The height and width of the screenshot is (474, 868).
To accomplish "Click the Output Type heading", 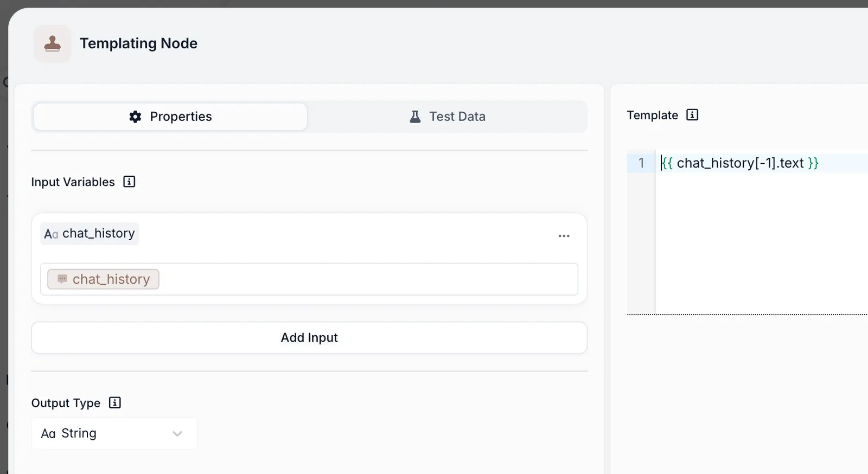I will coord(66,403).
